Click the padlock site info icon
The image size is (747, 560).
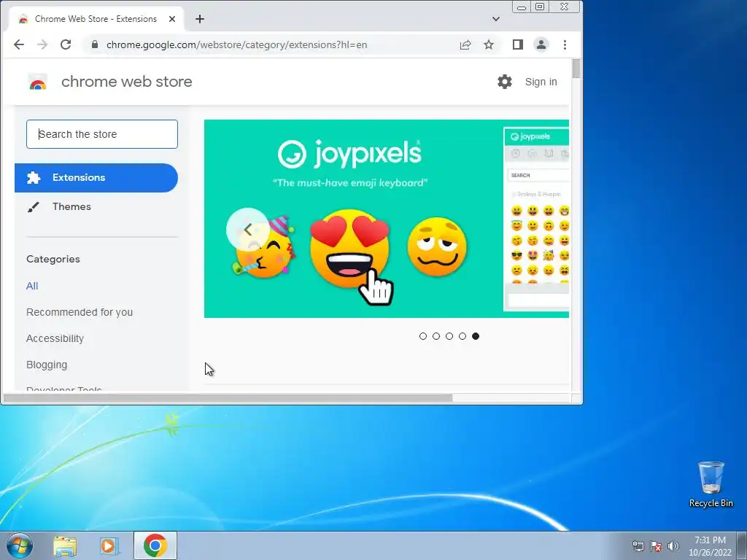coord(95,44)
